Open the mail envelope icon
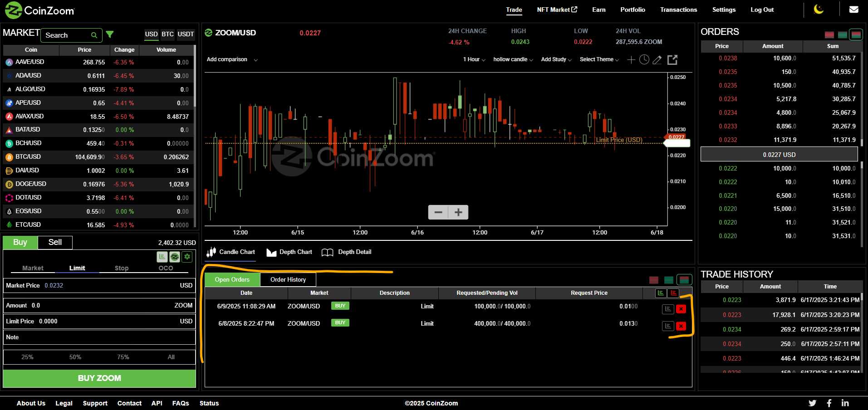Screen dimensions: 868x410 [854, 10]
